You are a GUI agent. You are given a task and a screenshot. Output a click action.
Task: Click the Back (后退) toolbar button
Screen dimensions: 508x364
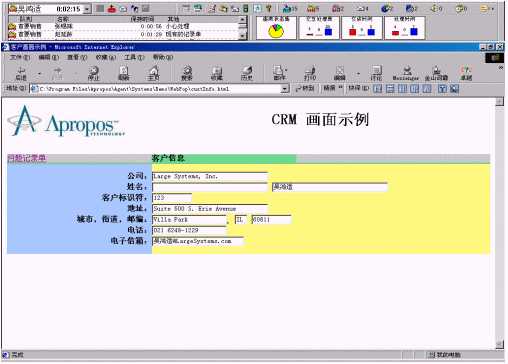[x=21, y=73]
